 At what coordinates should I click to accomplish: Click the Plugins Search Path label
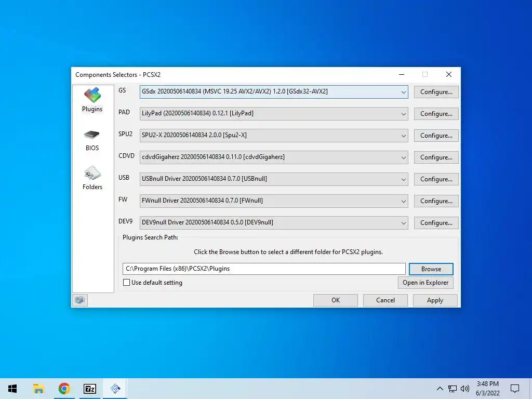pos(150,237)
